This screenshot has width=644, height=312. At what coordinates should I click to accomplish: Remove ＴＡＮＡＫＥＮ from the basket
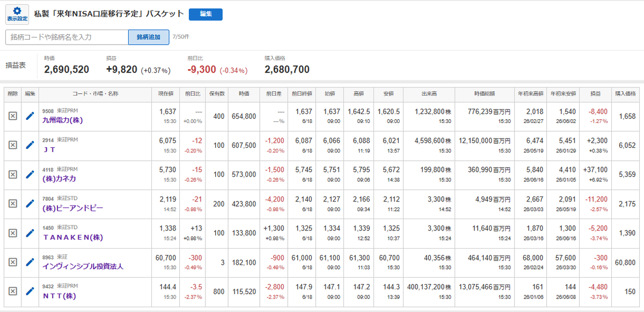tap(13, 233)
